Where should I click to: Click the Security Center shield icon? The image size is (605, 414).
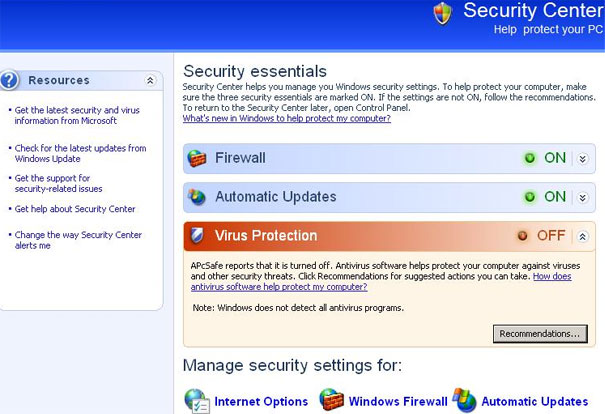tap(443, 13)
